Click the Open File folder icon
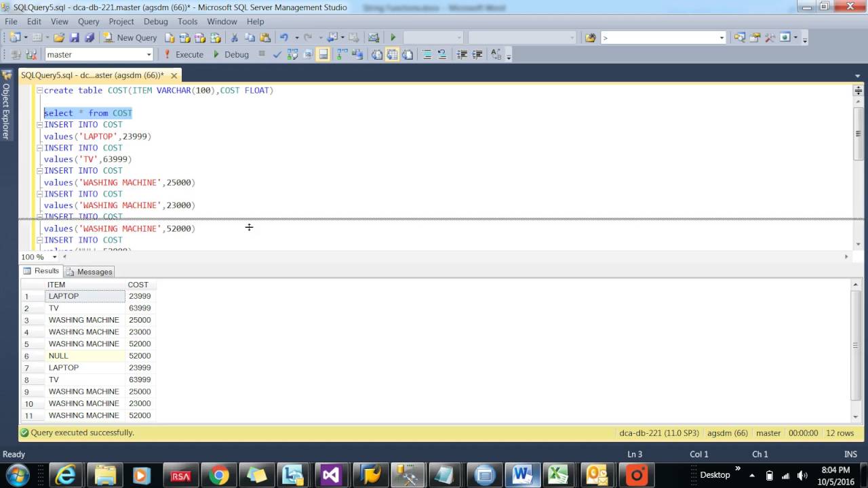 click(x=59, y=37)
